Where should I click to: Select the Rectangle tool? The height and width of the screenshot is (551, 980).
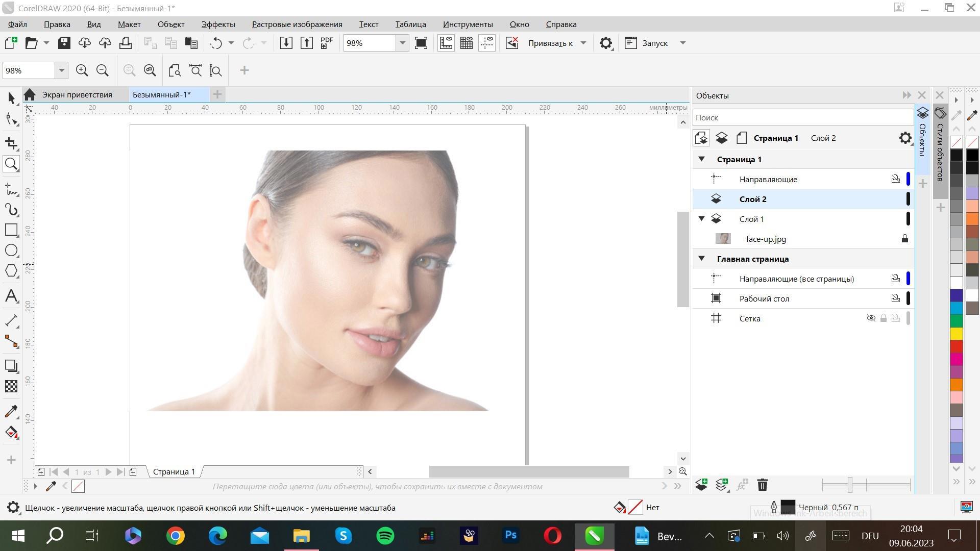pyautogui.click(x=11, y=230)
